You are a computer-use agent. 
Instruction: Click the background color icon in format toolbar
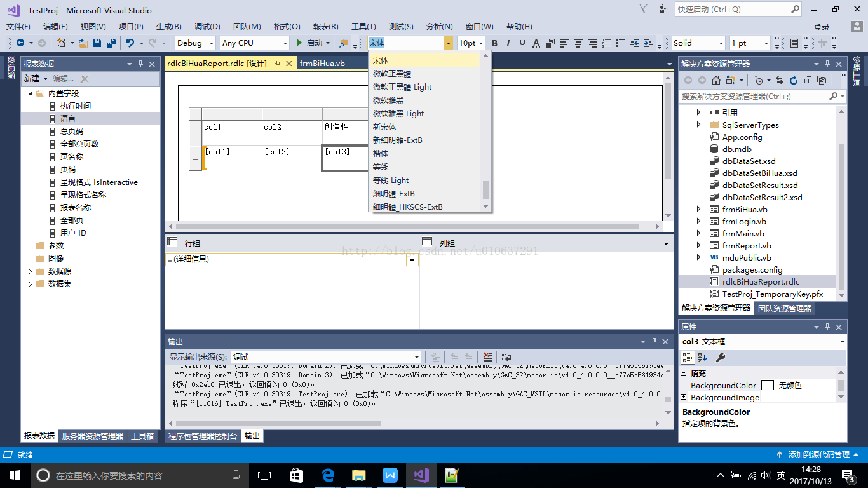[x=550, y=43]
